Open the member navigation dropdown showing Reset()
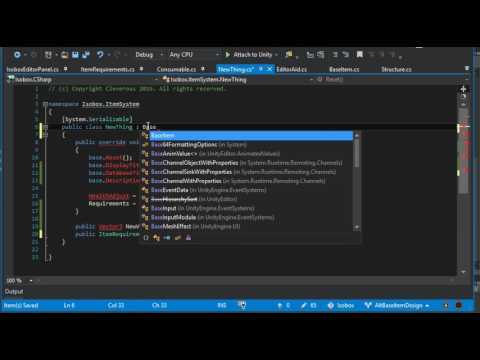This screenshot has width=480, height=360. pos(392,80)
